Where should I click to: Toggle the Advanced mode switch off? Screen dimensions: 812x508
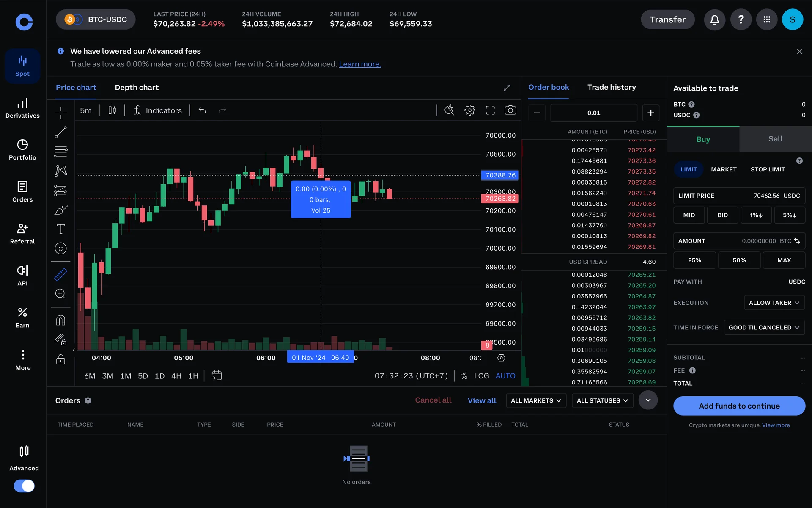[24, 486]
